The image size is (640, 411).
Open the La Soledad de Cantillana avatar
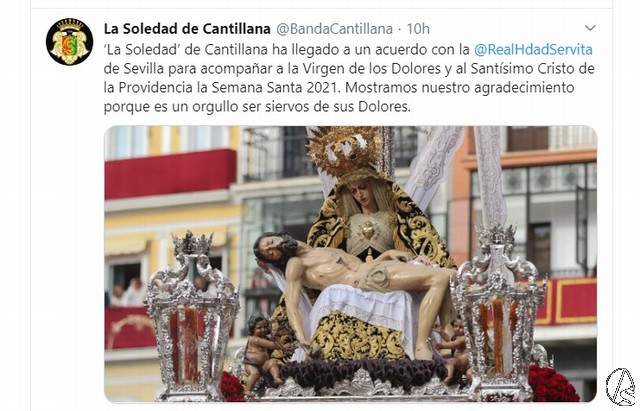coord(70,42)
